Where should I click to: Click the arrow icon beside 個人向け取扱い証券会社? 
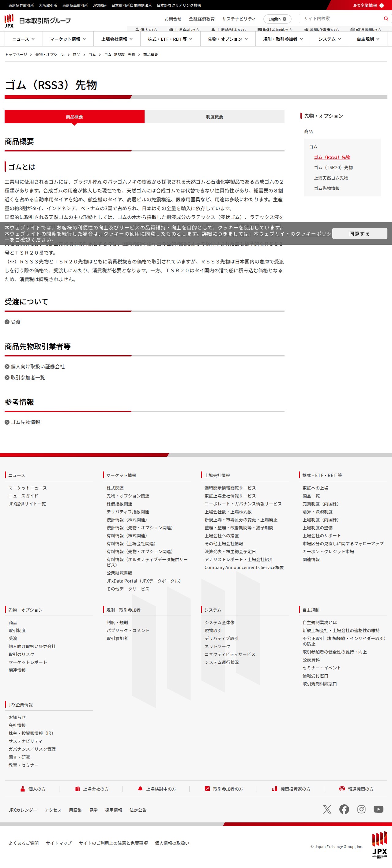7,366
